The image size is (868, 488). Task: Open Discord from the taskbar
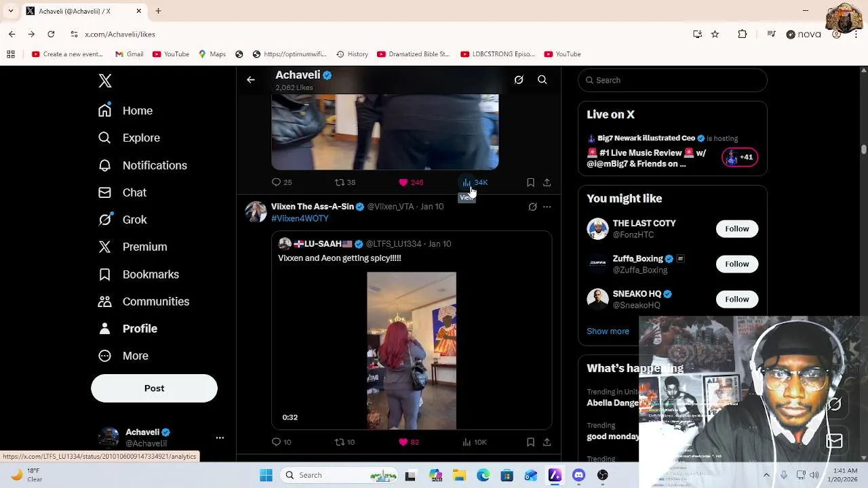click(578, 475)
